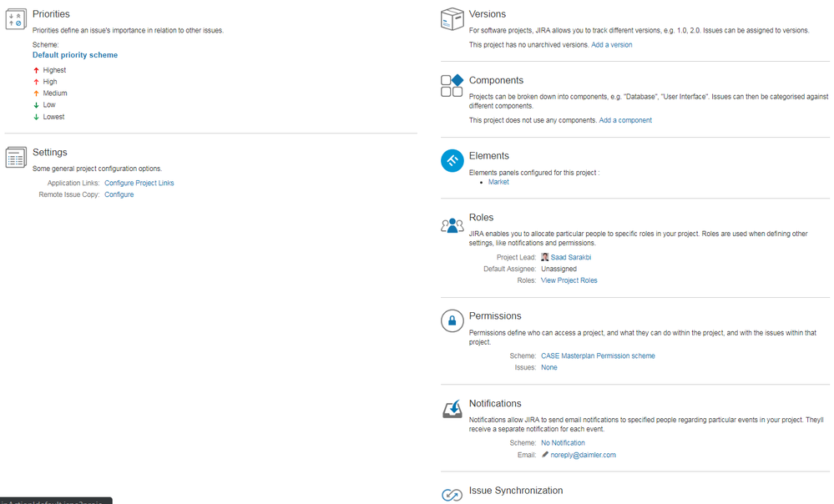Viewport: 834px width, 504px height.
Task: Open the Market elements panel link
Action: [x=498, y=182]
